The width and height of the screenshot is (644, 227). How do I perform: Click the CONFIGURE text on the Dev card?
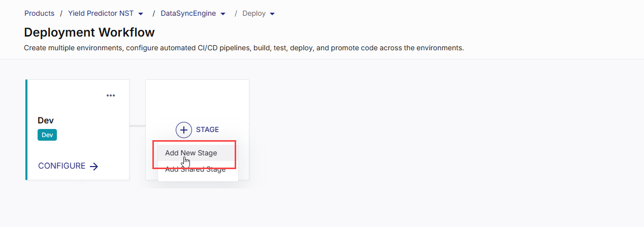click(61, 166)
